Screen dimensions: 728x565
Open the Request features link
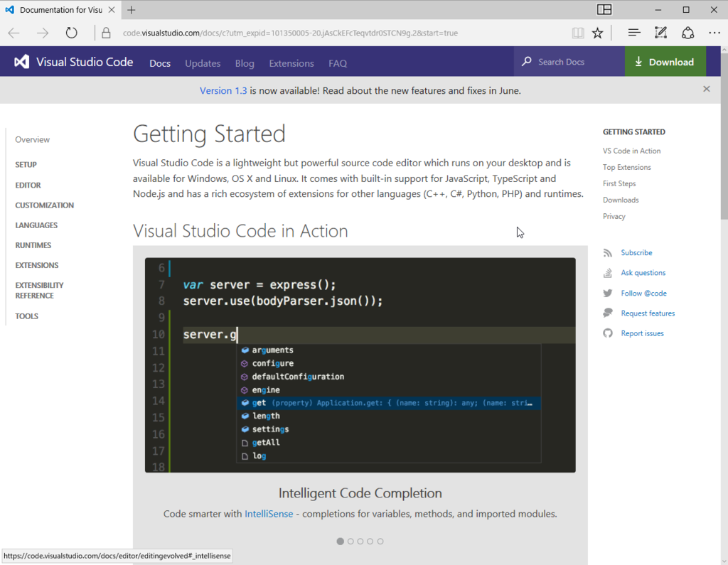[x=648, y=313]
